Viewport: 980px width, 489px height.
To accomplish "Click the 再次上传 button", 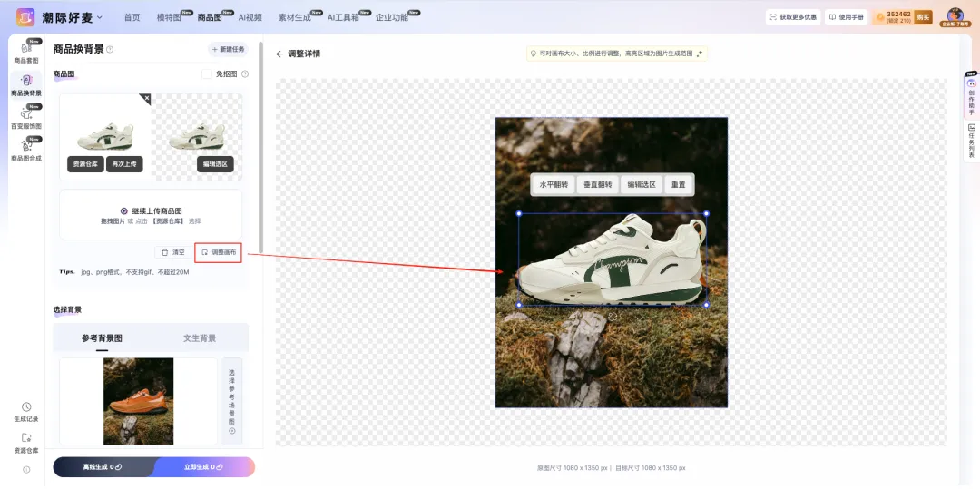I will [x=124, y=164].
